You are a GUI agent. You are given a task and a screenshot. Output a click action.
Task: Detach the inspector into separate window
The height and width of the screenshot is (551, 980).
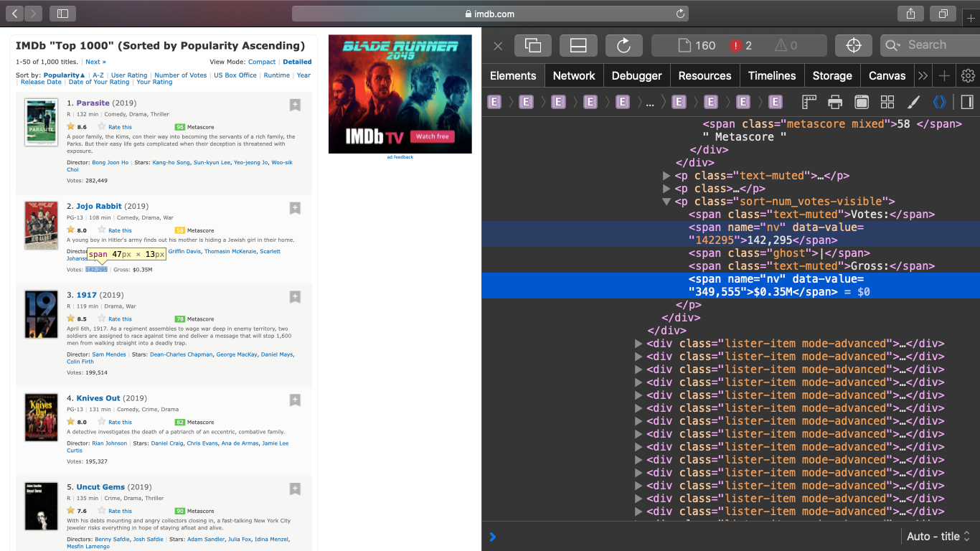pos(532,45)
